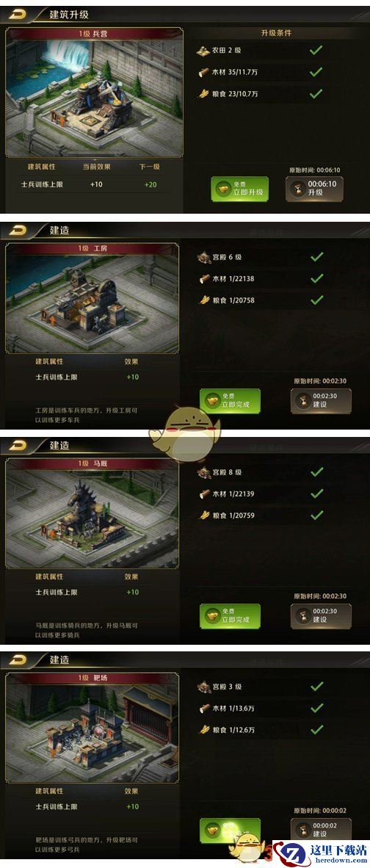Click the green checkmark for 宫殿 8级
This screenshot has height=868, width=370.
tap(317, 471)
